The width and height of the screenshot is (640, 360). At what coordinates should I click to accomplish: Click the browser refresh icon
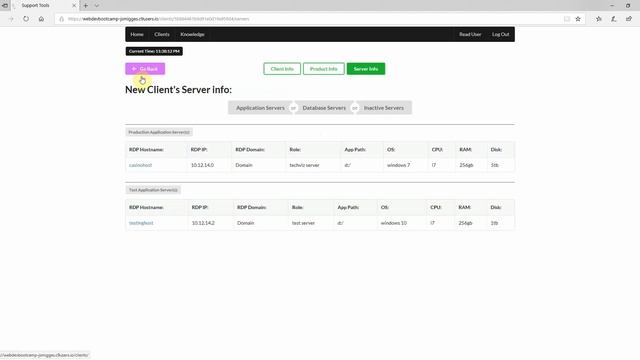pos(26,19)
